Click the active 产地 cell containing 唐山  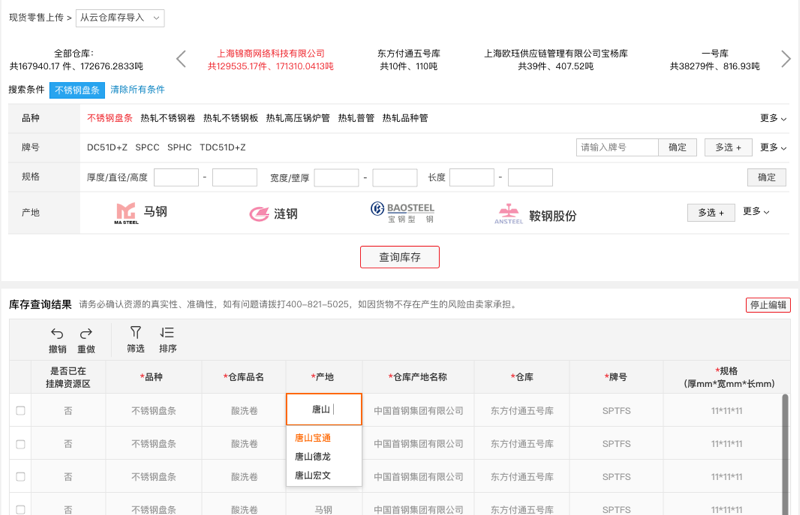324,409
